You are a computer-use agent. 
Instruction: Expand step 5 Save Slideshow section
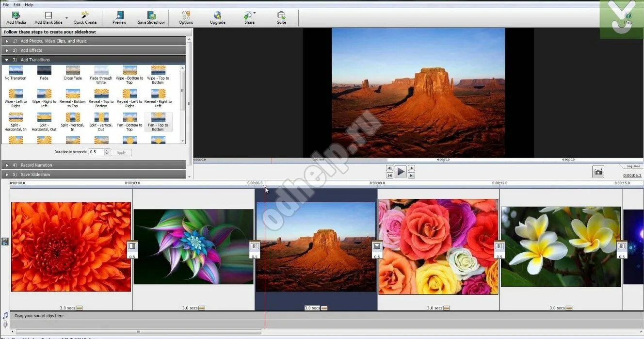coord(94,175)
